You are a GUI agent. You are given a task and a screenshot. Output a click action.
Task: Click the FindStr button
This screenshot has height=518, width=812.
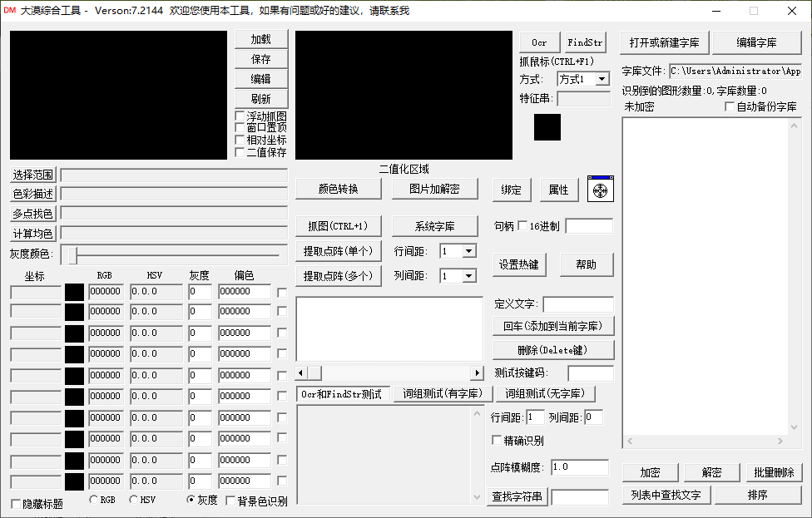pyautogui.click(x=585, y=42)
